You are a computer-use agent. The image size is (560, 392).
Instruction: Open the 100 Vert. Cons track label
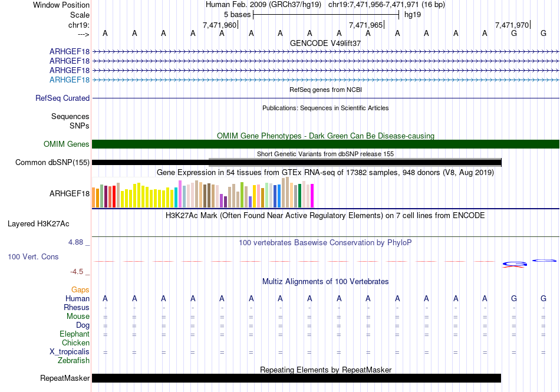33,256
